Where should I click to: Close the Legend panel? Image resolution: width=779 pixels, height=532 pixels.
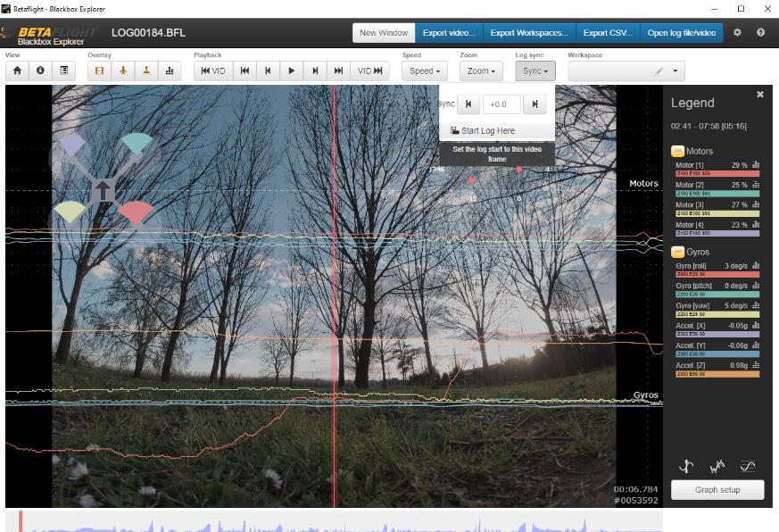760,95
